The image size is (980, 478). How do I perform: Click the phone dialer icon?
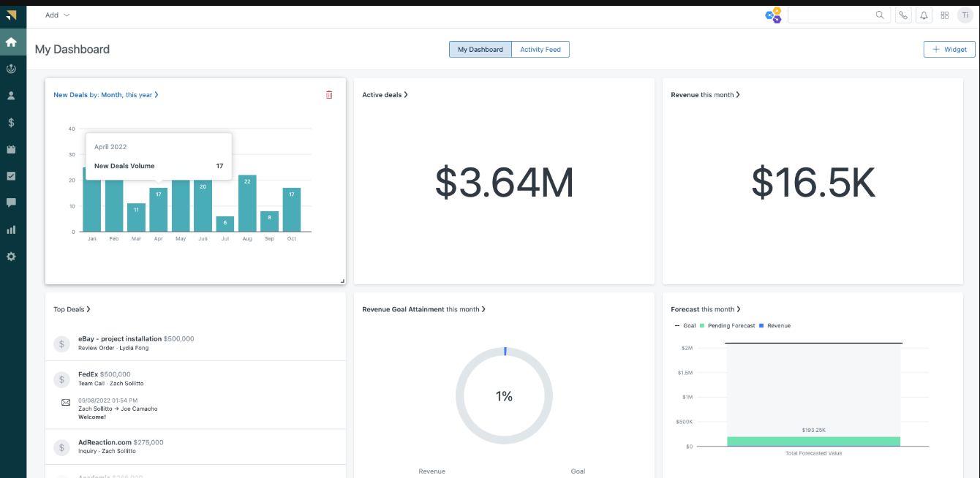click(x=903, y=15)
